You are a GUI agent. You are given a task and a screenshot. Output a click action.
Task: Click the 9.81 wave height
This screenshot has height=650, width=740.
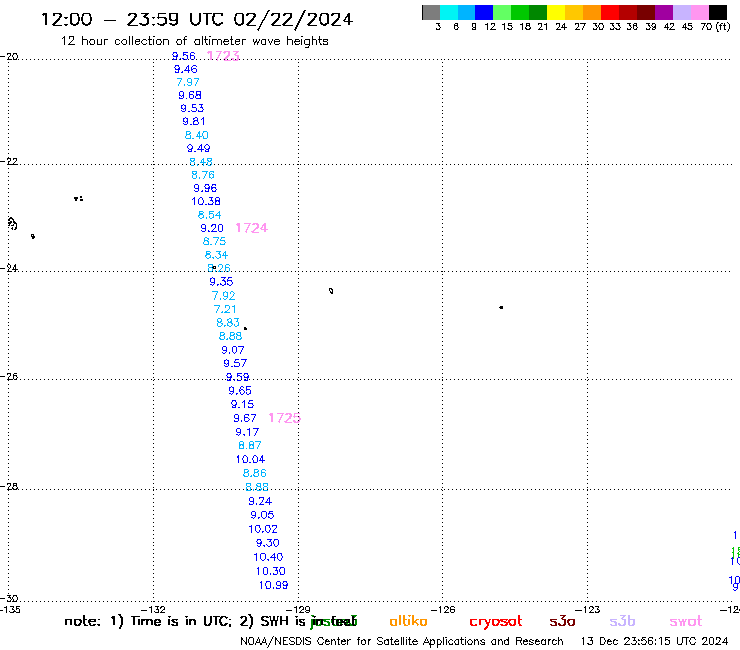(x=194, y=121)
